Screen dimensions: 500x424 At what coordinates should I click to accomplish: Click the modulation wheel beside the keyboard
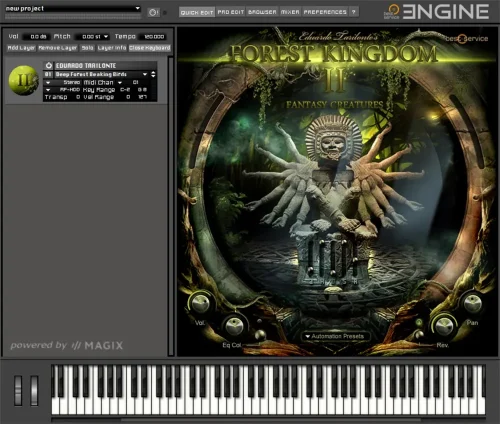point(34,391)
